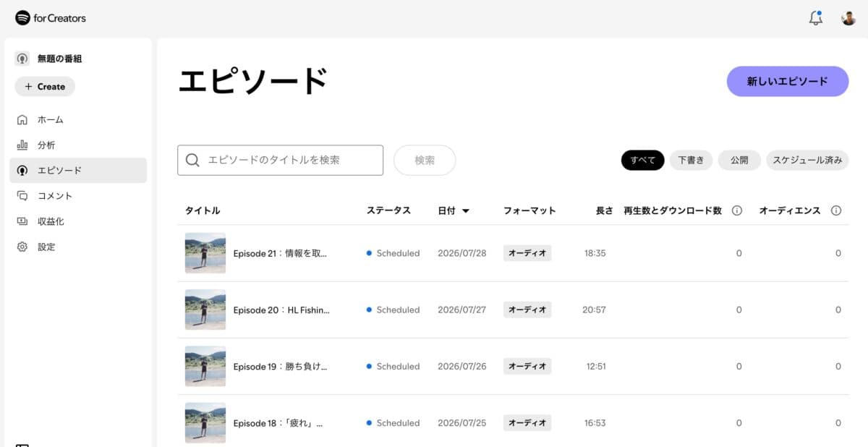Open 収益化 monetization icon in sidebar
The image size is (868, 447).
(22, 221)
